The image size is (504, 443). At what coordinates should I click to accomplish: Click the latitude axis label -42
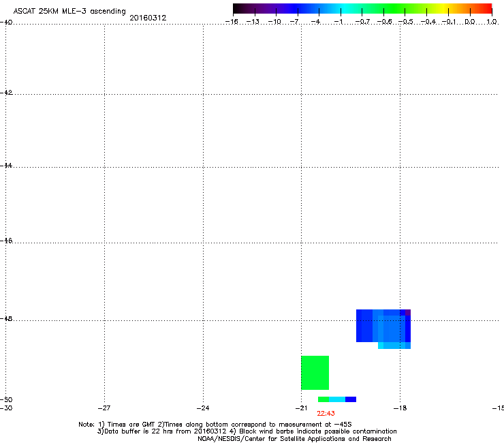(x=6, y=92)
